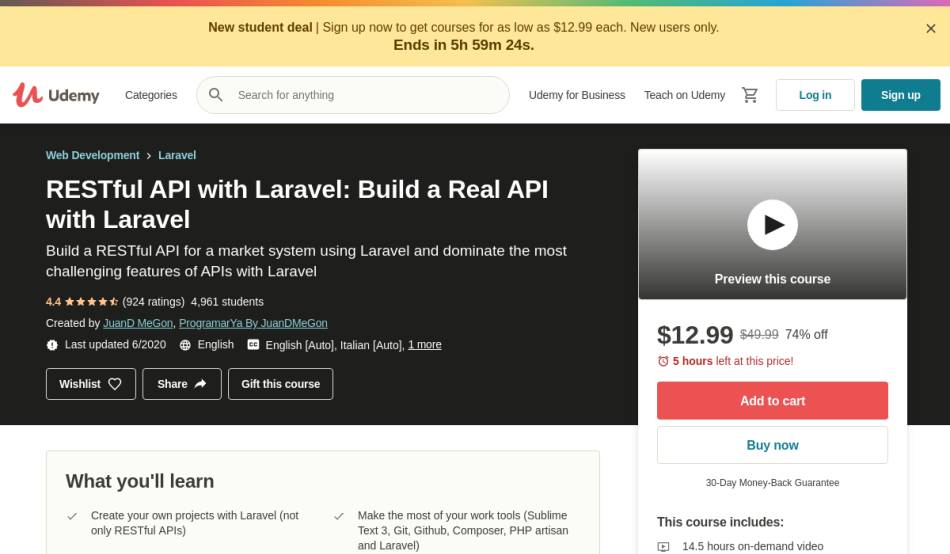The image size is (950, 554).
Task: Click the Udemy logo
Action: 56,95
